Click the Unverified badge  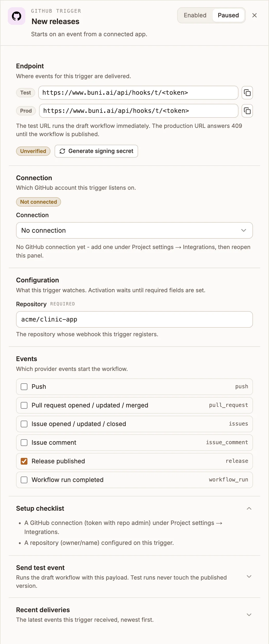click(33, 151)
